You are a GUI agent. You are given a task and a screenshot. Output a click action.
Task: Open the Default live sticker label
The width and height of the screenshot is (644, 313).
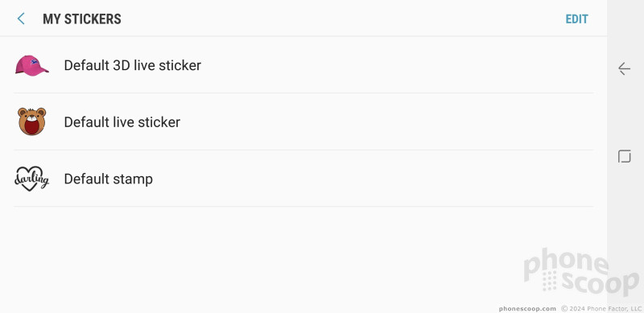pyautogui.click(x=122, y=122)
